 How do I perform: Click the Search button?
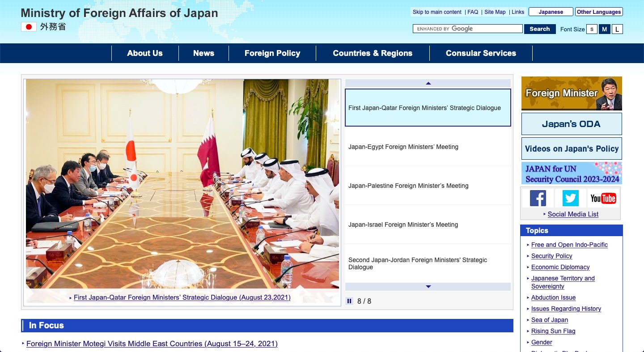(x=540, y=29)
